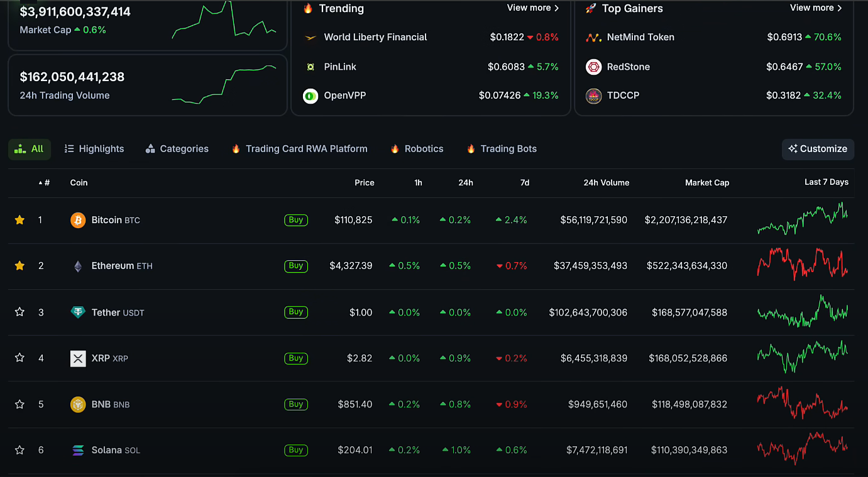Viewport: 868px width, 477px height.
Task: Toggle the favorite star for BNB
Action: pyautogui.click(x=19, y=404)
